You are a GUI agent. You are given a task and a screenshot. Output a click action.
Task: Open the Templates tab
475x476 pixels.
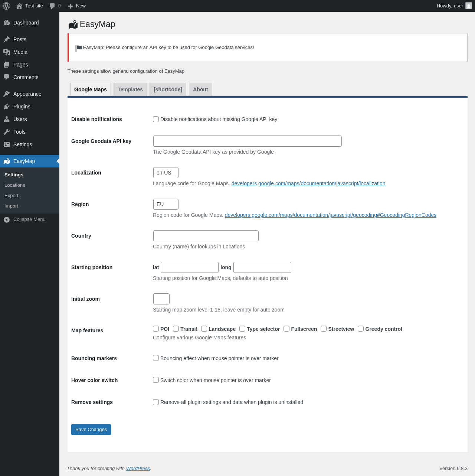130,89
